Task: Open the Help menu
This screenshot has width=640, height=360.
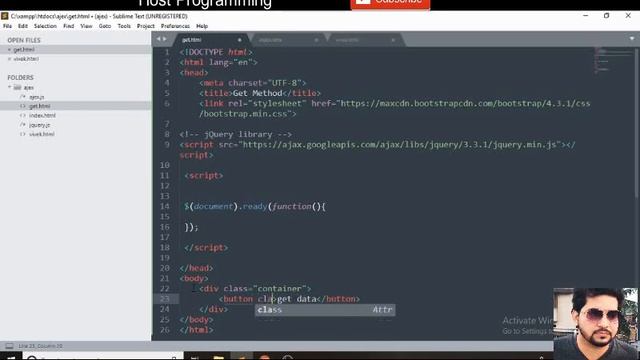Action: point(202,26)
